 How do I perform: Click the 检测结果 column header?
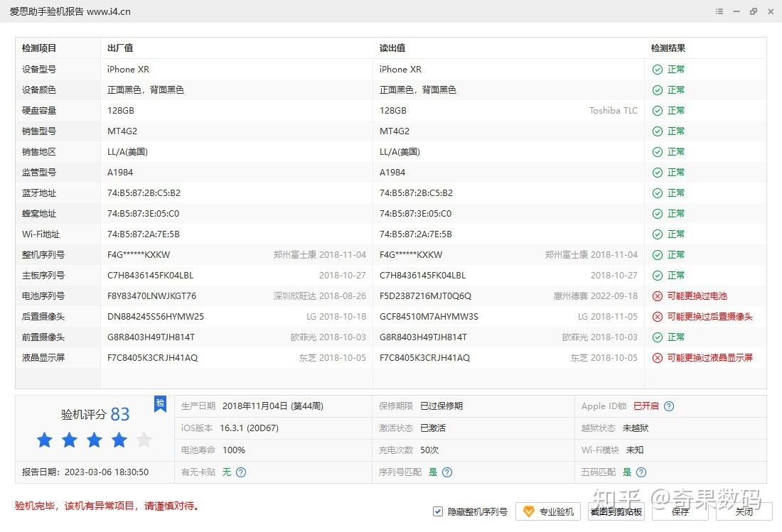point(668,48)
